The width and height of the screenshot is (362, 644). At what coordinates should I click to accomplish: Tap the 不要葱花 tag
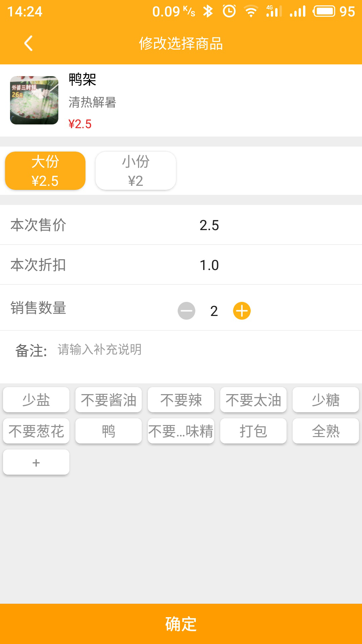pyautogui.click(x=36, y=431)
